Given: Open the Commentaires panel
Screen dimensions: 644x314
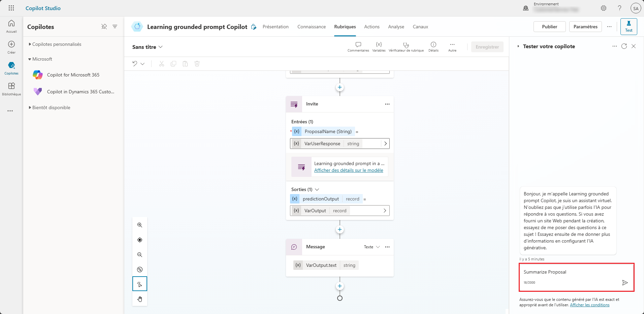Looking at the screenshot, I should [x=358, y=46].
